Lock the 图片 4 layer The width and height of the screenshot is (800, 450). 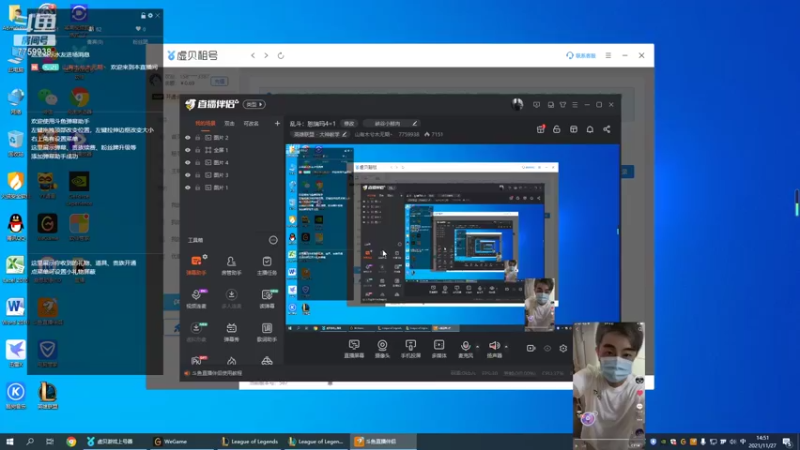pos(197,162)
